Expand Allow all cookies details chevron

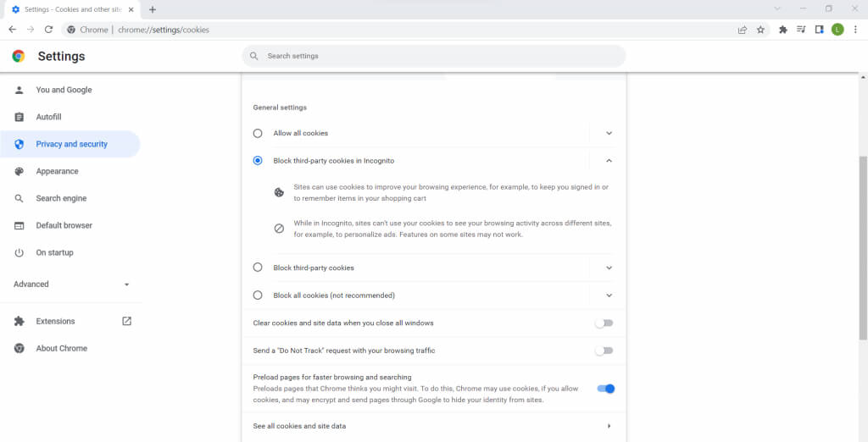point(609,133)
